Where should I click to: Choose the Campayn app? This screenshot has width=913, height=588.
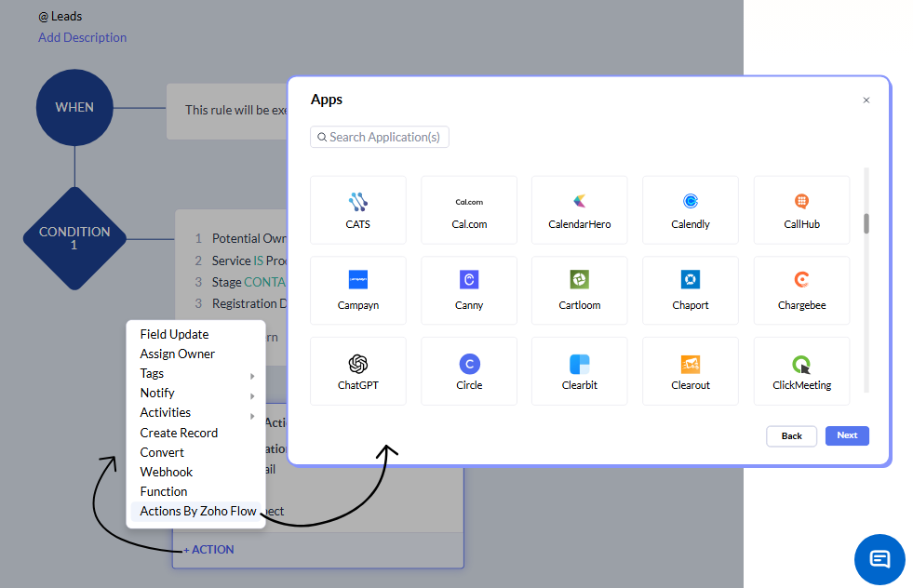click(358, 290)
